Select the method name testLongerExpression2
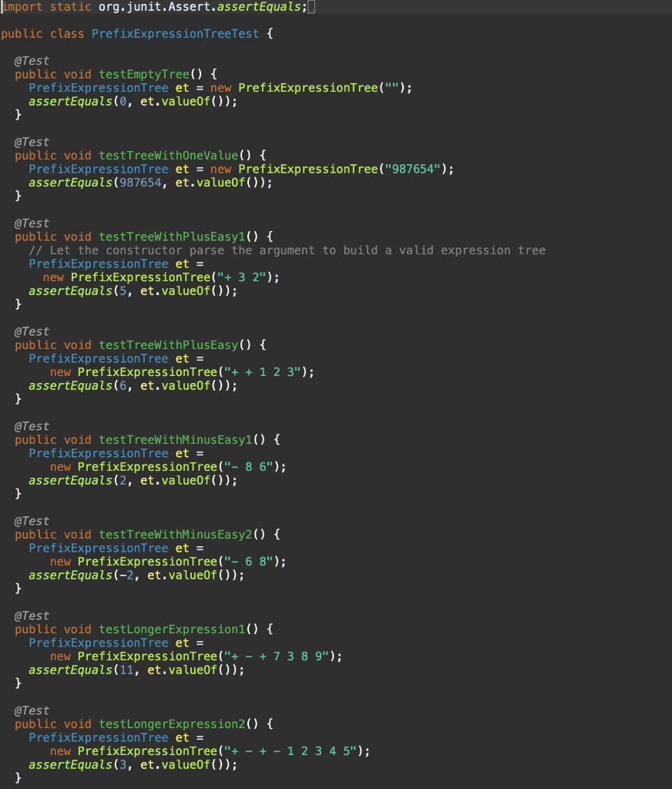 click(172, 724)
